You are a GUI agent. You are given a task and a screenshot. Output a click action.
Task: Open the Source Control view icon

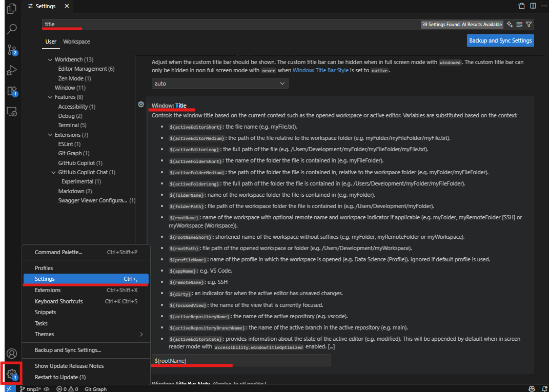[x=12, y=50]
